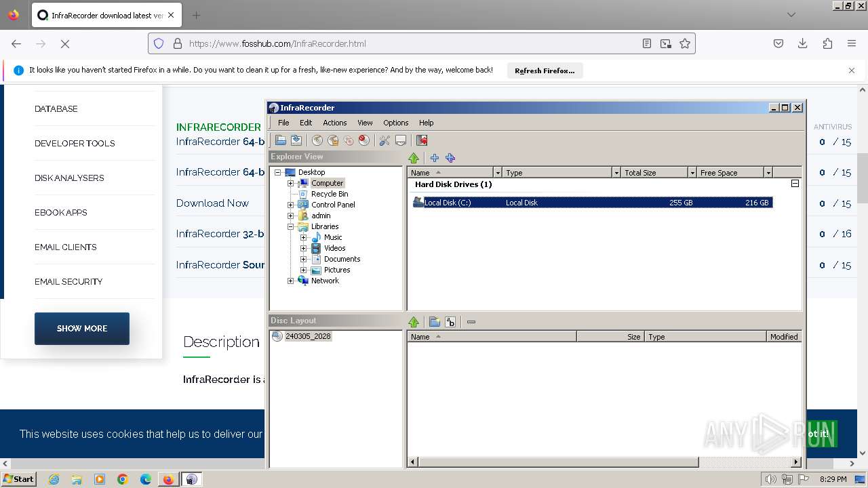
Task: Click the red arrow Exit toolbar icon
Action: point(422,140)
